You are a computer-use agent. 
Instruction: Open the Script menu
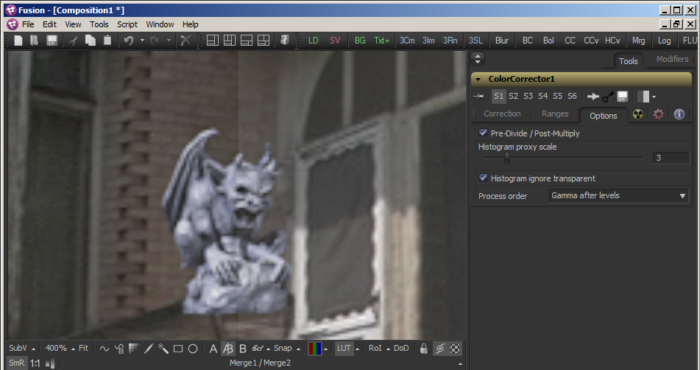(127, 24)
